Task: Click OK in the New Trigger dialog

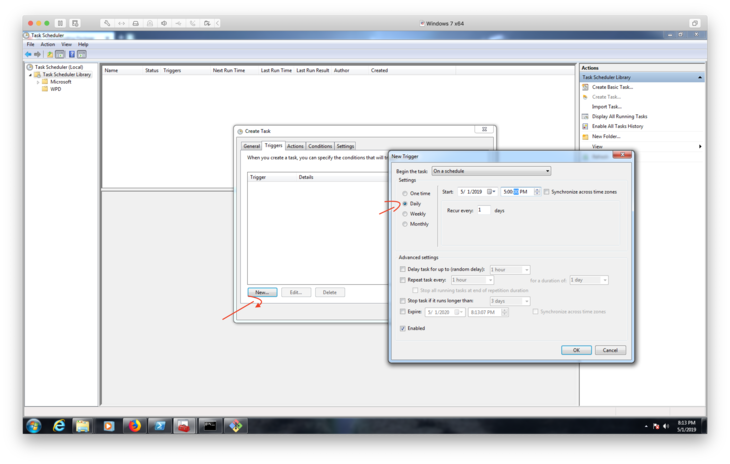Action: [575, 350]
